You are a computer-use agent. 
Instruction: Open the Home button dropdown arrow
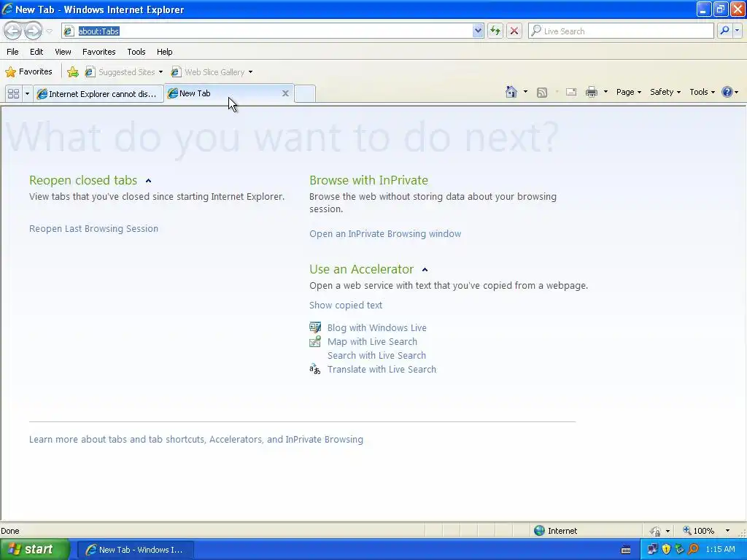(525, 92)
